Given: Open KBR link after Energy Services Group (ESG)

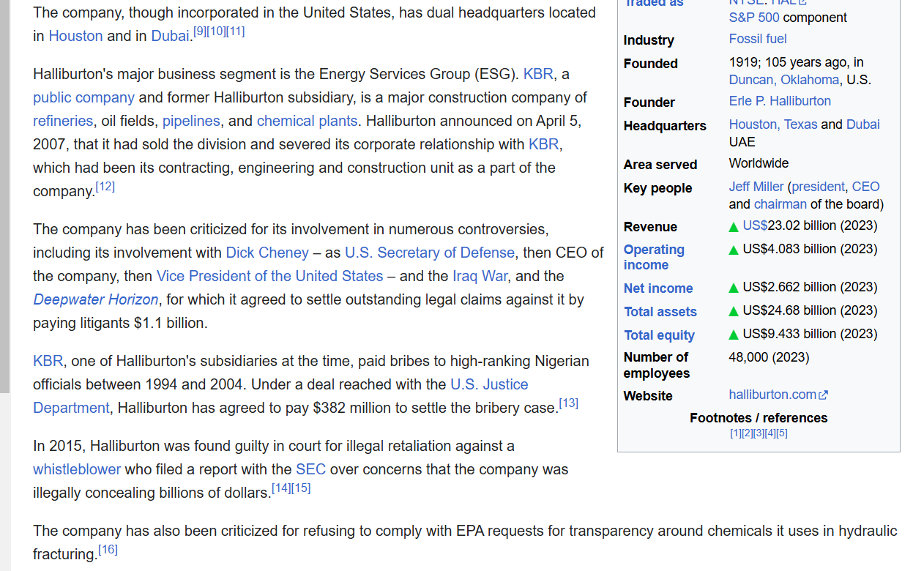Looking at the screenshot, I should coord(538,74).
